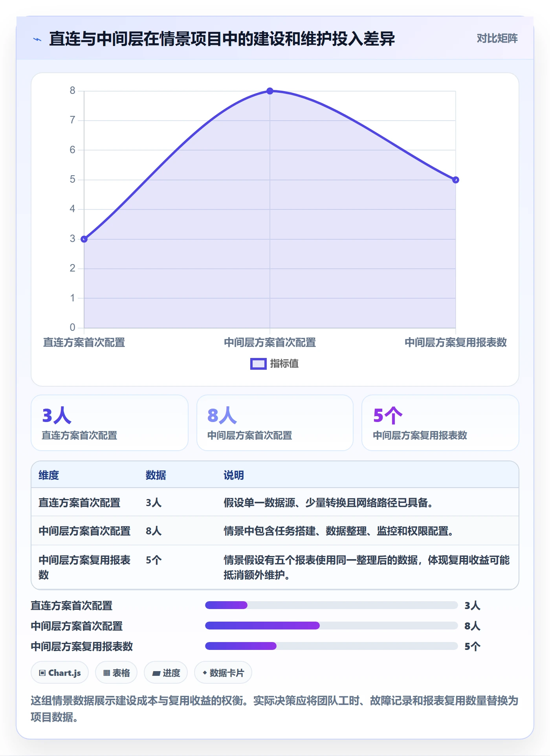The image size is (550, 756).
Task: Click the 中间层方案首次配置 progress bar
Action: (331, 626)
